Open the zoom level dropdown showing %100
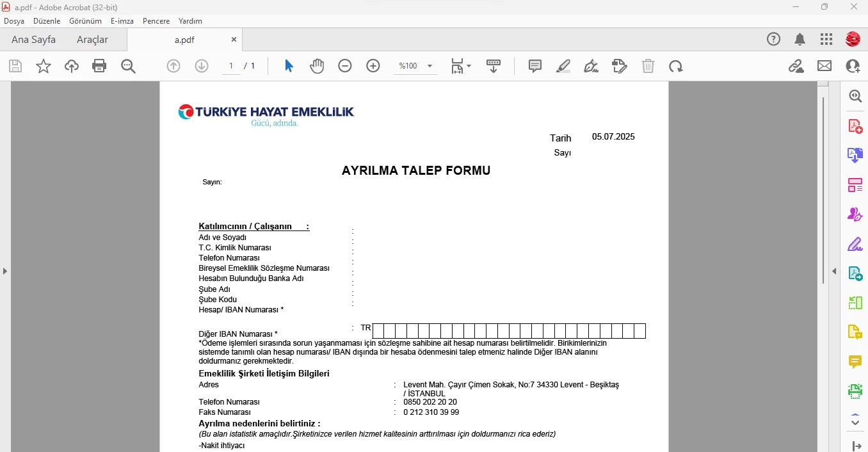This screenshot has height=452, width=868. 415,66
